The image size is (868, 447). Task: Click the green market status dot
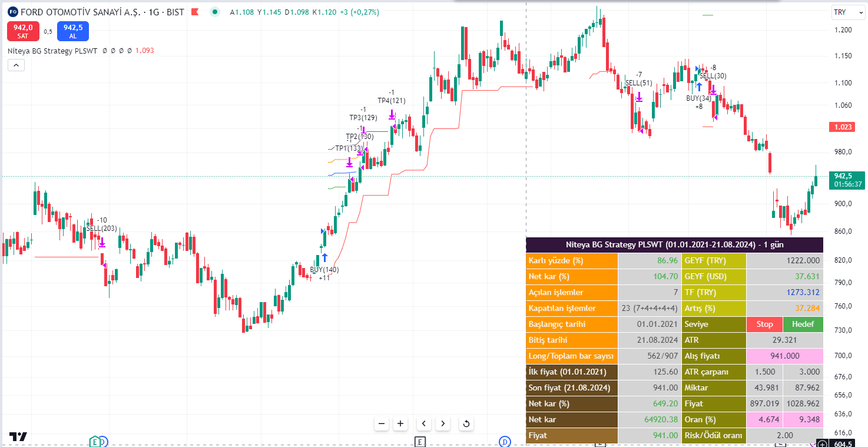(216, 12)
